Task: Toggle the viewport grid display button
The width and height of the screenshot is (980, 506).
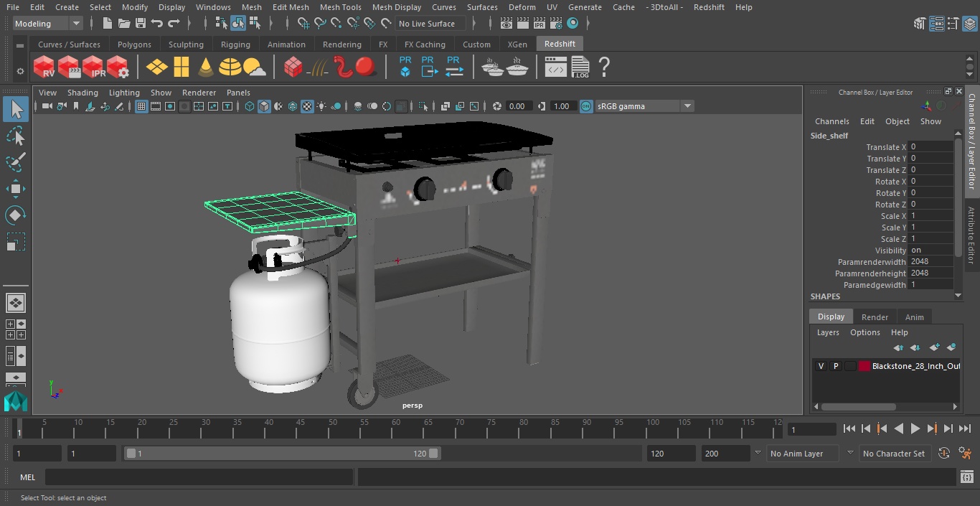Action: coord(141,106)
